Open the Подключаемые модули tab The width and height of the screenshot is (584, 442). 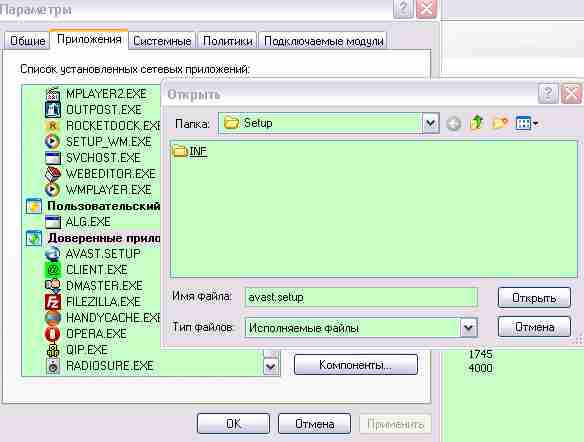tap(324, 41)
